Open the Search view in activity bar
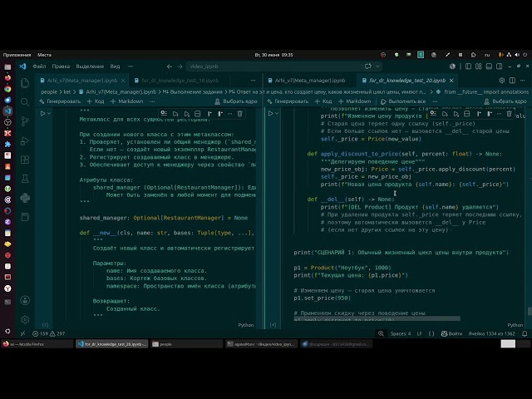Screen dimensions: 532x399 coord(25,101)
